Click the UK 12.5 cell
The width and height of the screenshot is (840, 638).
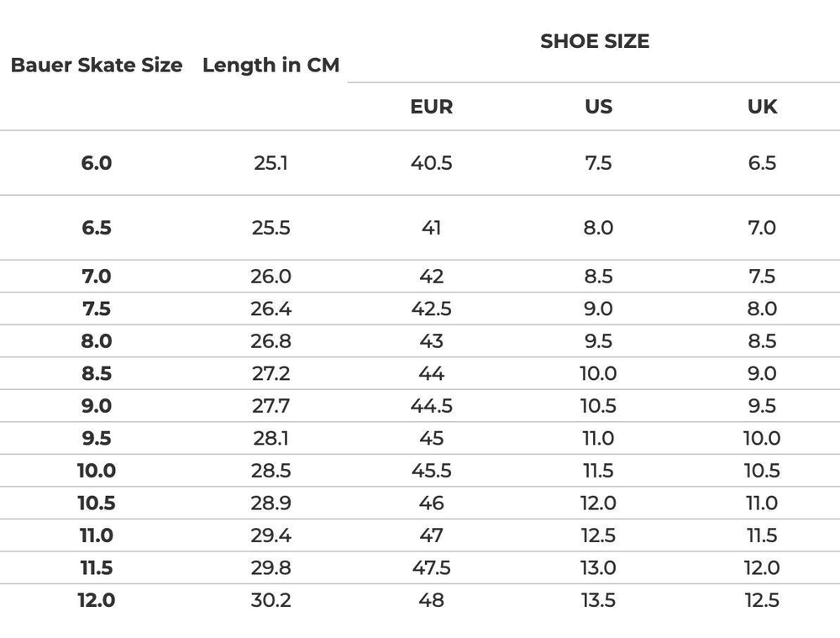coord(762,600)
